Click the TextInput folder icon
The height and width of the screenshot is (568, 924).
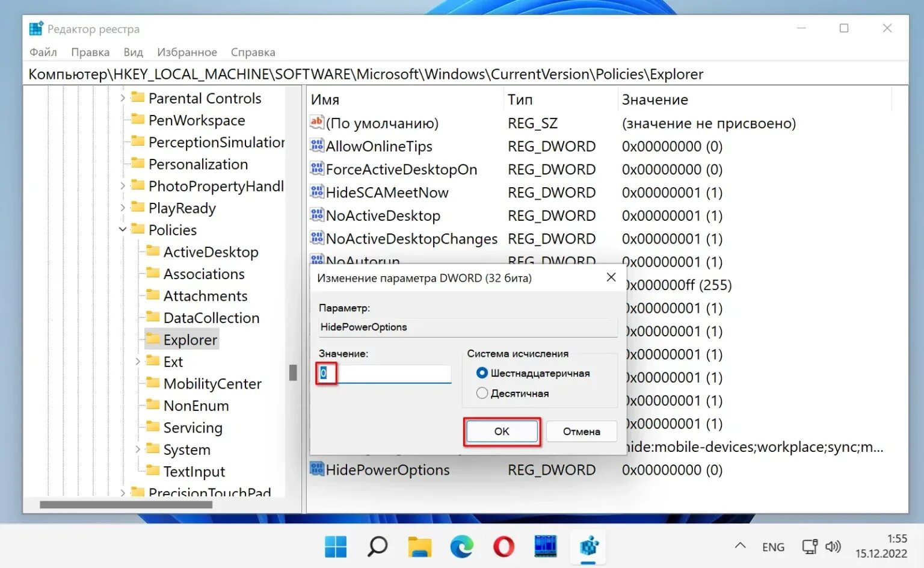(x=153, y=471)
